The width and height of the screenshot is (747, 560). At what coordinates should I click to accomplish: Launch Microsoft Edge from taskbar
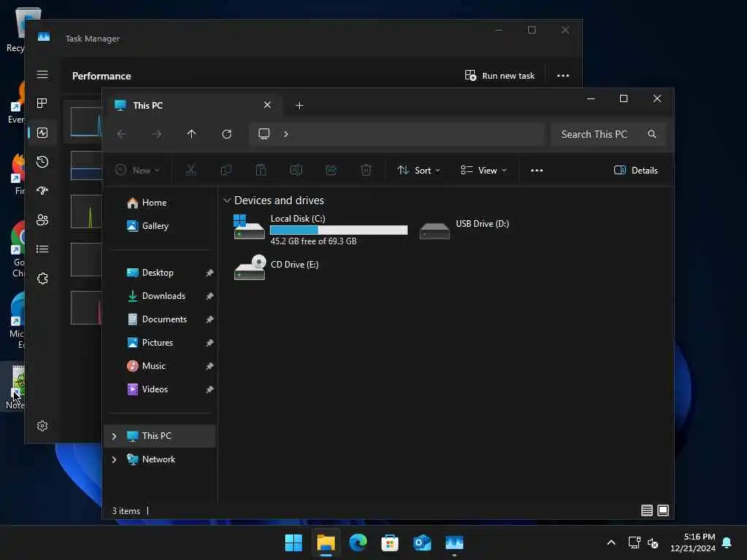(x=357, y=542)
